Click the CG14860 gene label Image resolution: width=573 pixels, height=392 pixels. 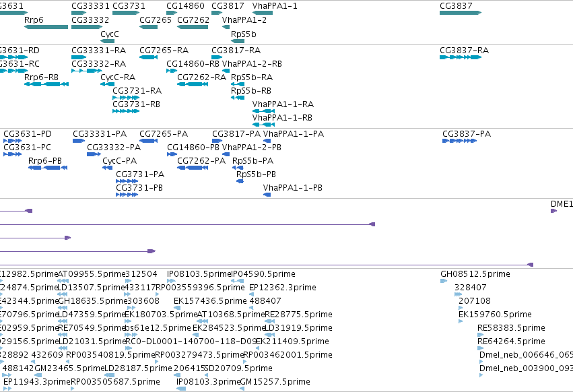pos(185,6)
